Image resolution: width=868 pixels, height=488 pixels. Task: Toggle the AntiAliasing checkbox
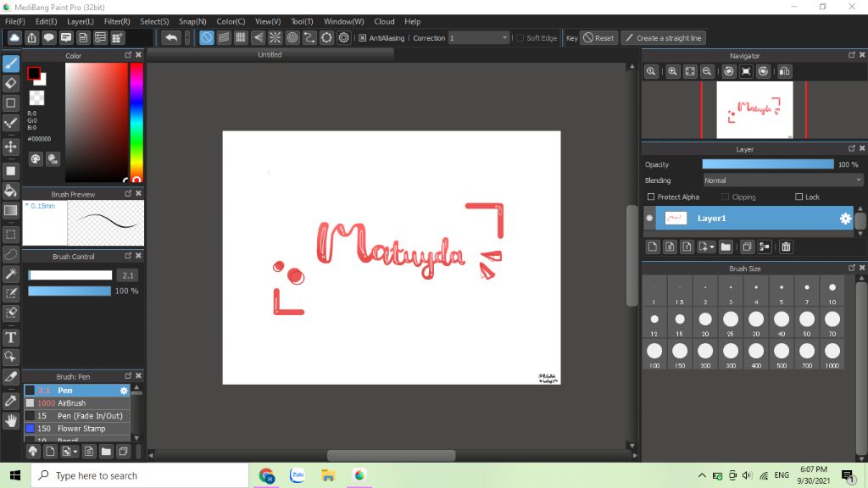363,38
